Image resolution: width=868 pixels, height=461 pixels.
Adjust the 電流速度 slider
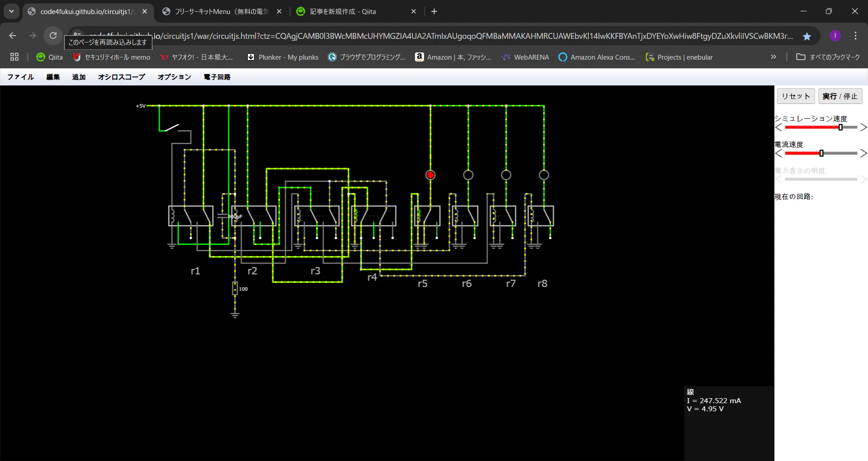[821, 153]
